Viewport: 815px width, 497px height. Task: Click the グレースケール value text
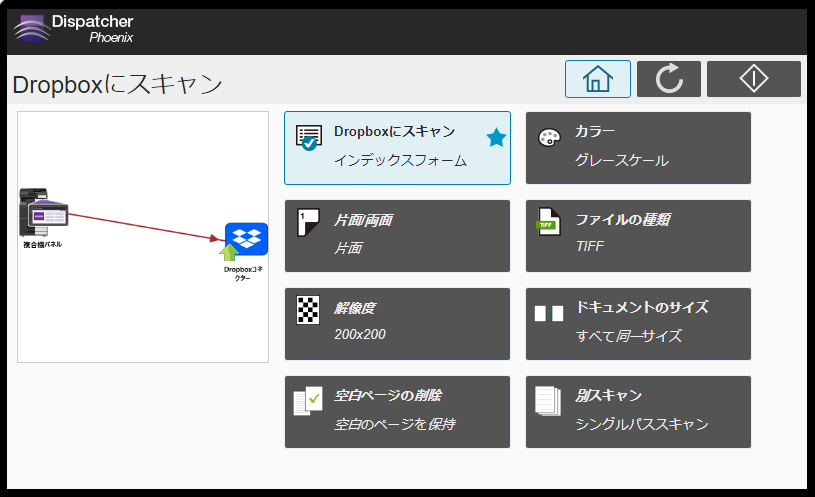[622, 160]
